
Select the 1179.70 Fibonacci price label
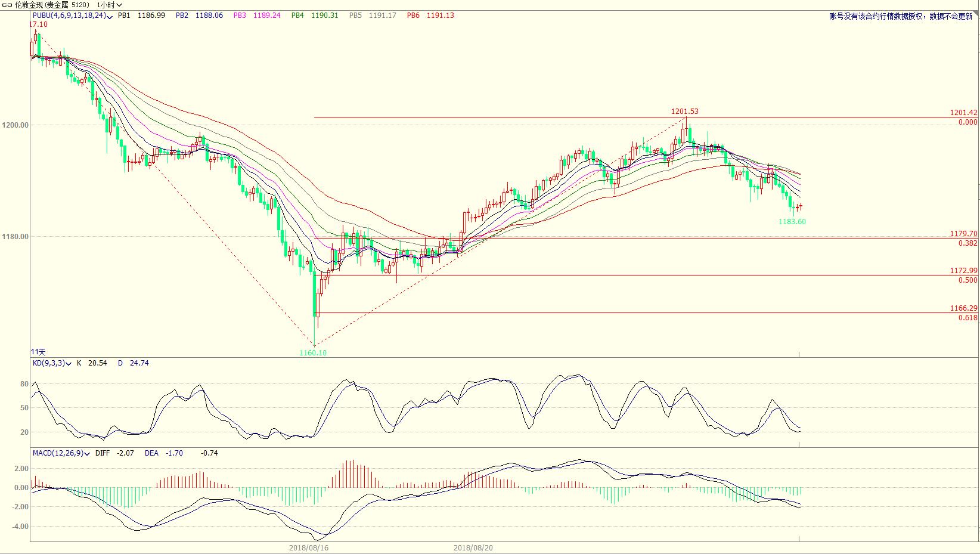[x=963, y=234]
